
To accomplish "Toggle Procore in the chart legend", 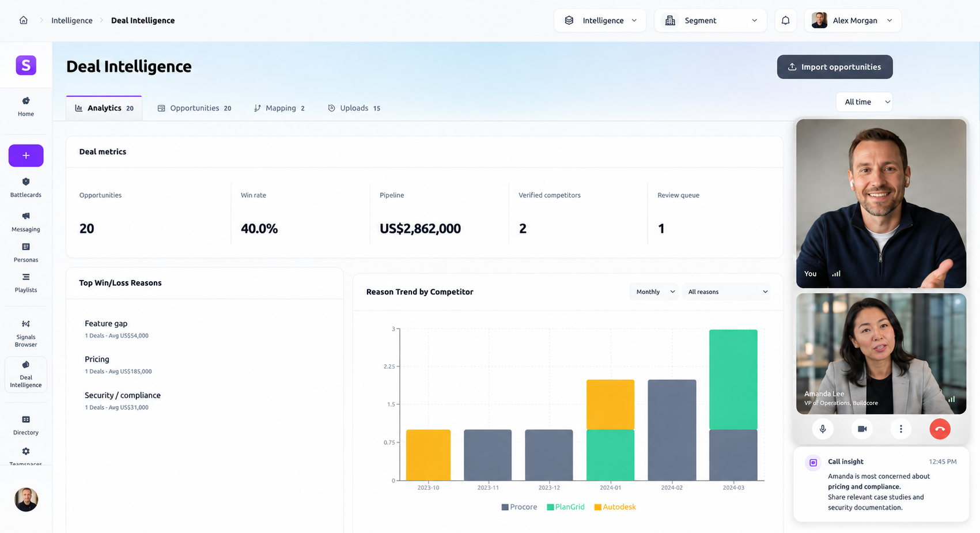I will (x=519, y=507).
